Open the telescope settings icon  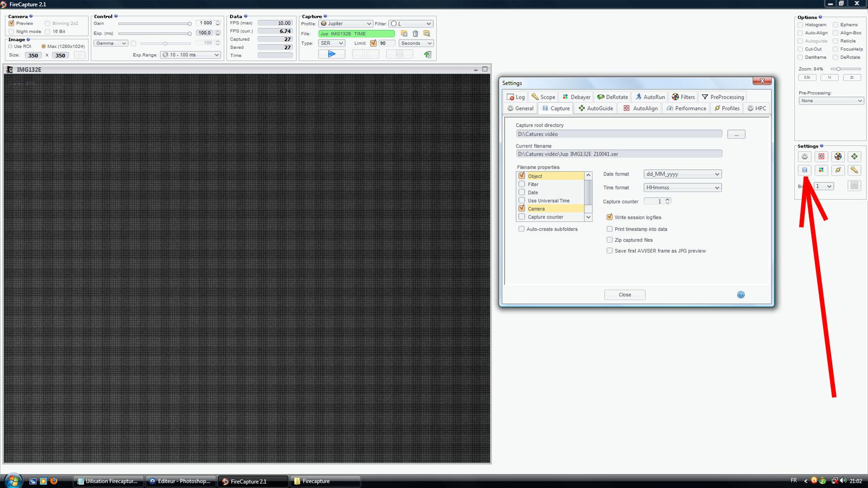(854, 170)
